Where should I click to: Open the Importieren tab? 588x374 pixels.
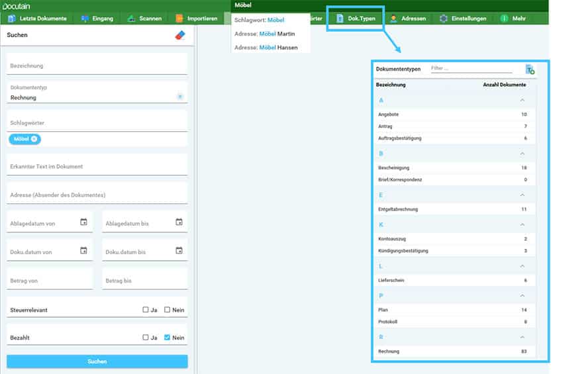[x=197, y=19]
